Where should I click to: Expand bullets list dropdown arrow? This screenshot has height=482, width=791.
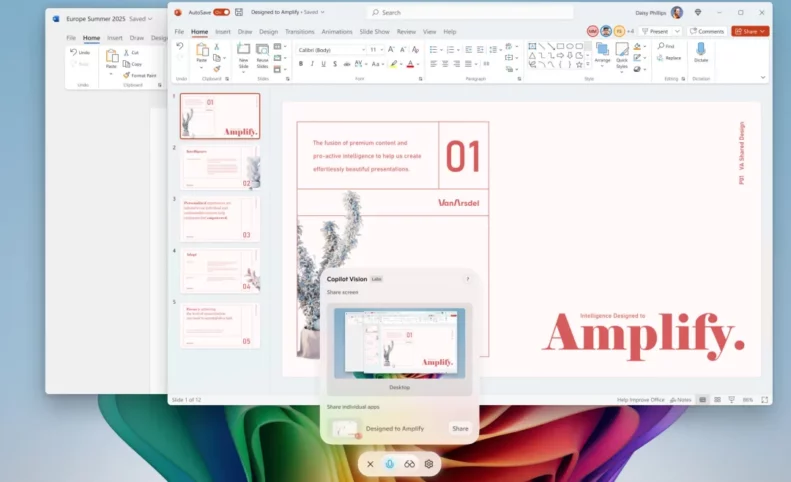point(441,50)
